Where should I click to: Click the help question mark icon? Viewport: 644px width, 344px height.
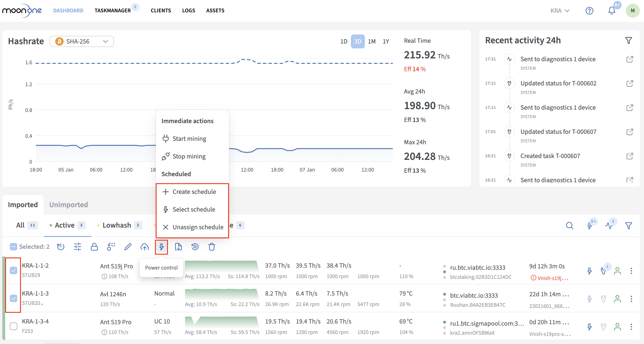click(x=589, y=10)
